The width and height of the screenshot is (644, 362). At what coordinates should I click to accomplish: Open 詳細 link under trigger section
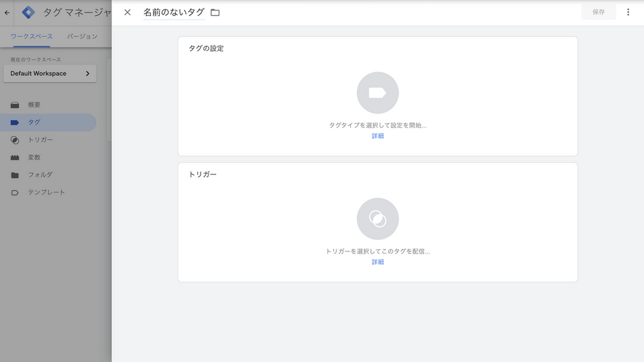378,262
